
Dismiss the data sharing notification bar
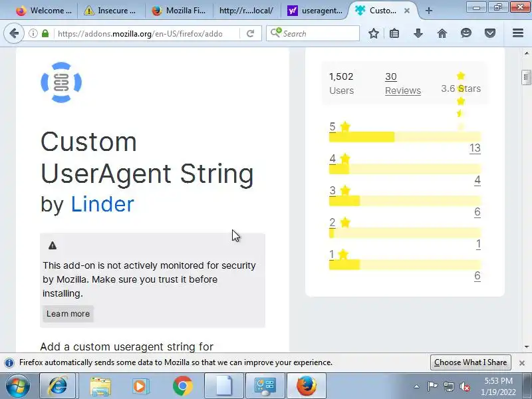[522, 362]
